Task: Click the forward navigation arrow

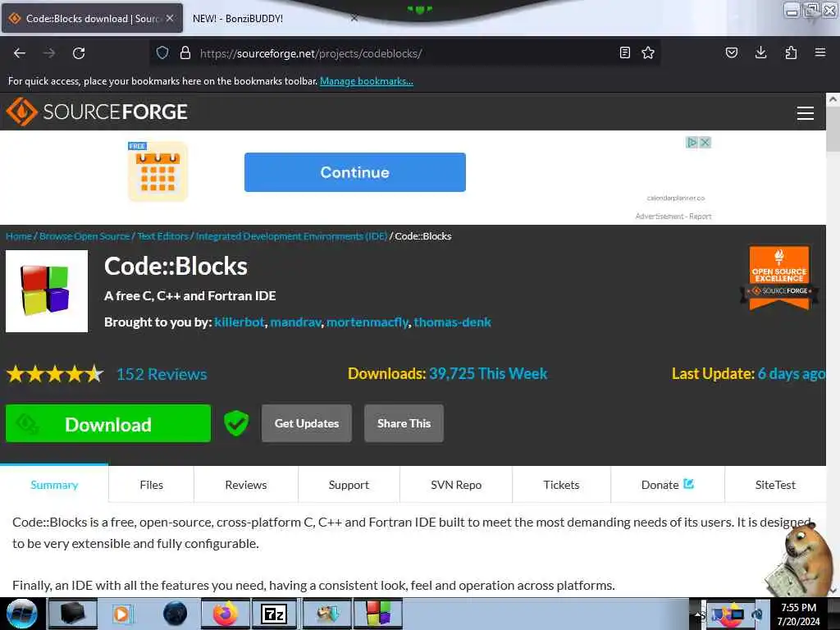Action: [49, 53]
